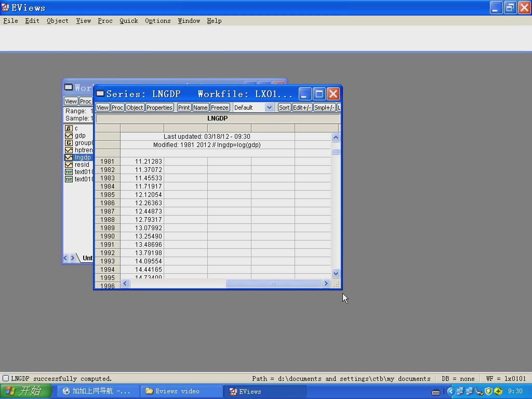Click Proc button in Workfile window
Viewport: 532px width, 399px height.
pos(86,101)
